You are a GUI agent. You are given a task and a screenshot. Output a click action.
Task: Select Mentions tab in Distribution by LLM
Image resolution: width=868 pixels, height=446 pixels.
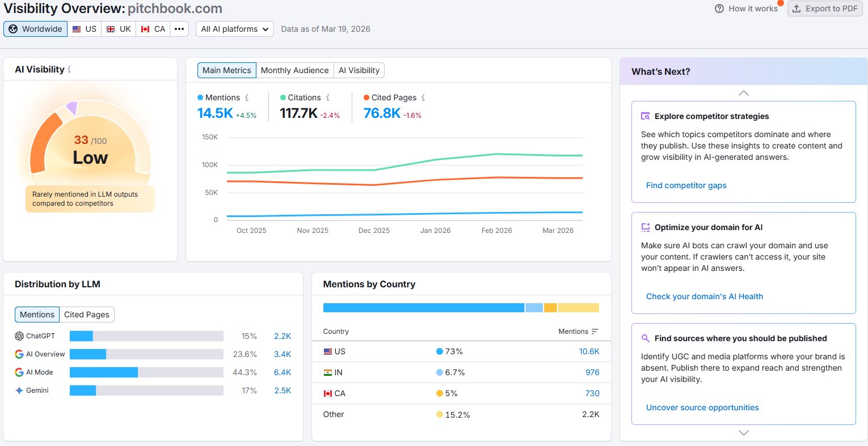pyautogui.click(x=37, y=315)
